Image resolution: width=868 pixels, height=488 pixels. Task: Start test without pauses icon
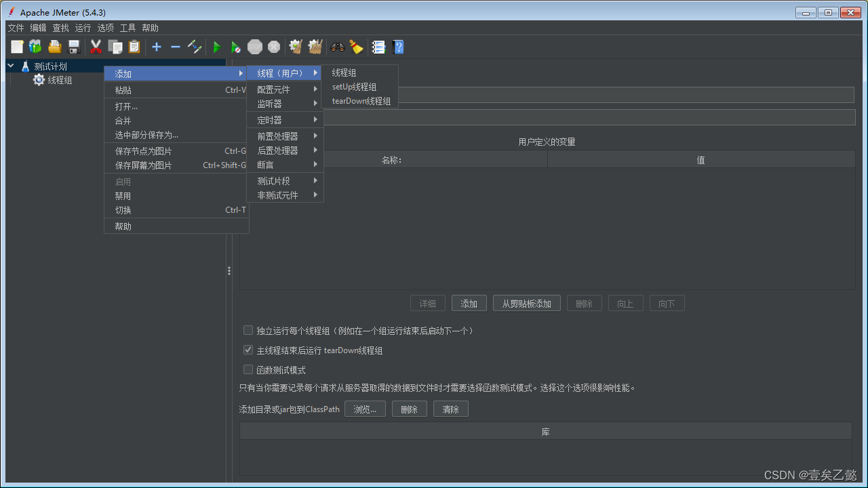click(x=235, y=47)
